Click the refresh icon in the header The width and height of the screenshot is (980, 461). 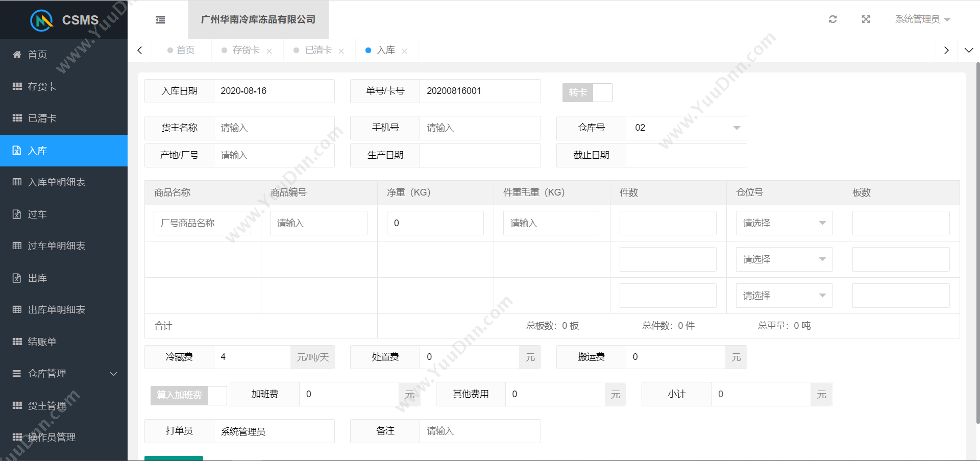pyautogui.click(x=832, y=19)
